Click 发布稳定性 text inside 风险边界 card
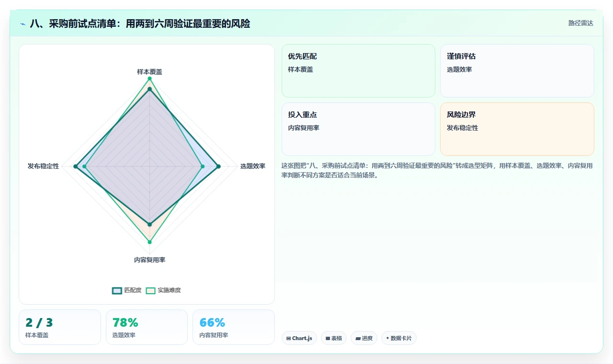Viewport: 613px width, 364px height. 463,128
